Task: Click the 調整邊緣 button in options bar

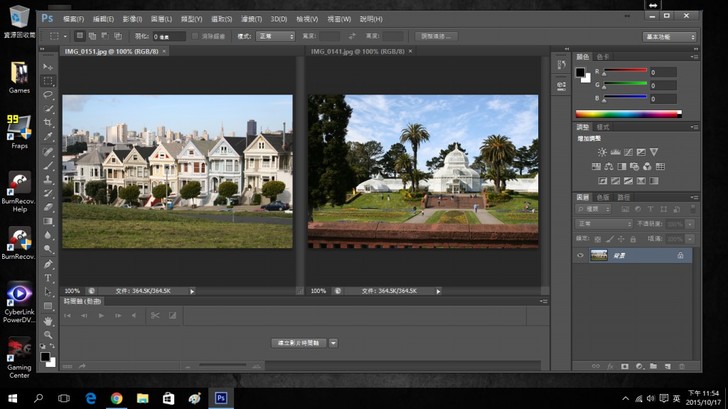Action: pyautogui.click(x=436, y=36)
